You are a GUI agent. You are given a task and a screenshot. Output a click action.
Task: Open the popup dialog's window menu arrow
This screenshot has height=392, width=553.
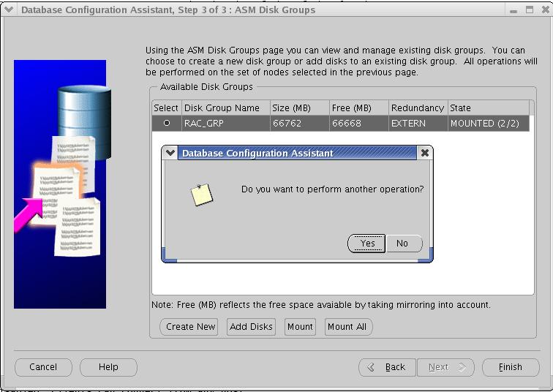[x=170, y=153]
